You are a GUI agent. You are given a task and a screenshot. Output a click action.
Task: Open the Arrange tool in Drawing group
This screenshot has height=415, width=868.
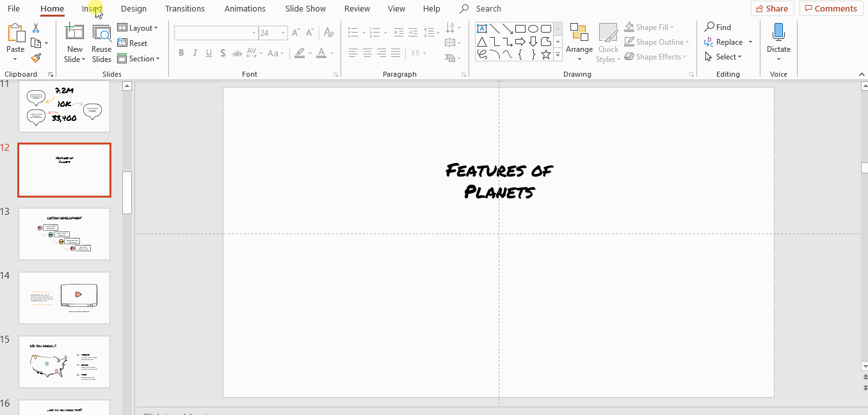coord(579,42)
